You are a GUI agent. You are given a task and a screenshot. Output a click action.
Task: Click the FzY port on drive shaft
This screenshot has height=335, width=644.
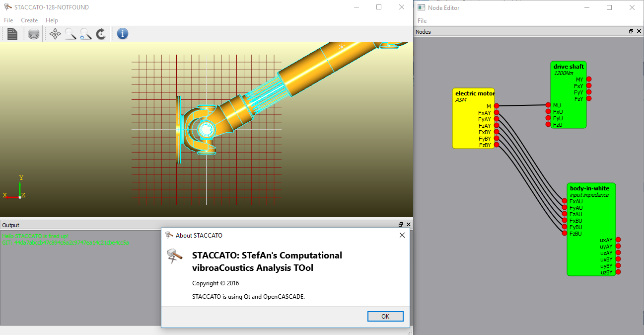(589, 98)
